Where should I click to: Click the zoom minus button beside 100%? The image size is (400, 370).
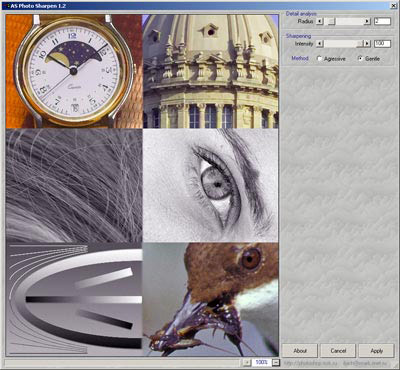tap(276, 362)
